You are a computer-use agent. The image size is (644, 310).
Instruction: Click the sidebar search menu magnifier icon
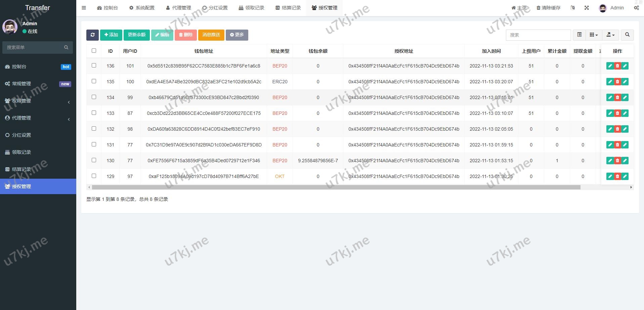[x=66, y=47]
